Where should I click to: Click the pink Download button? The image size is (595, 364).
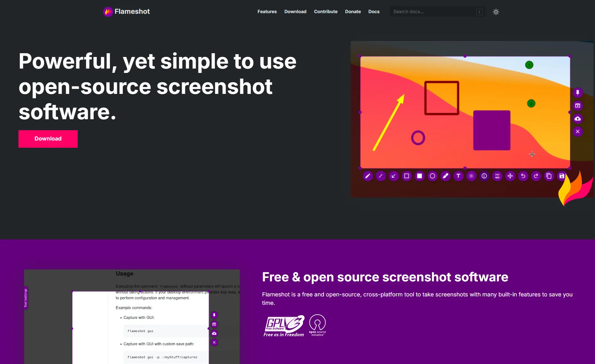coord(48,139)
